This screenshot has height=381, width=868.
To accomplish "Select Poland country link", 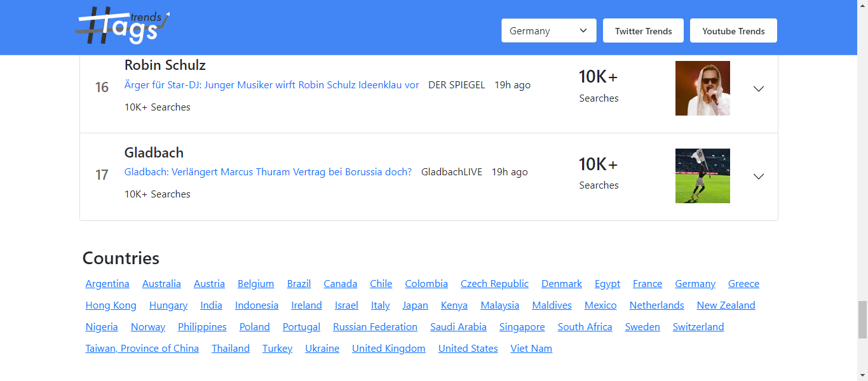I will click(x=255, y=327).
